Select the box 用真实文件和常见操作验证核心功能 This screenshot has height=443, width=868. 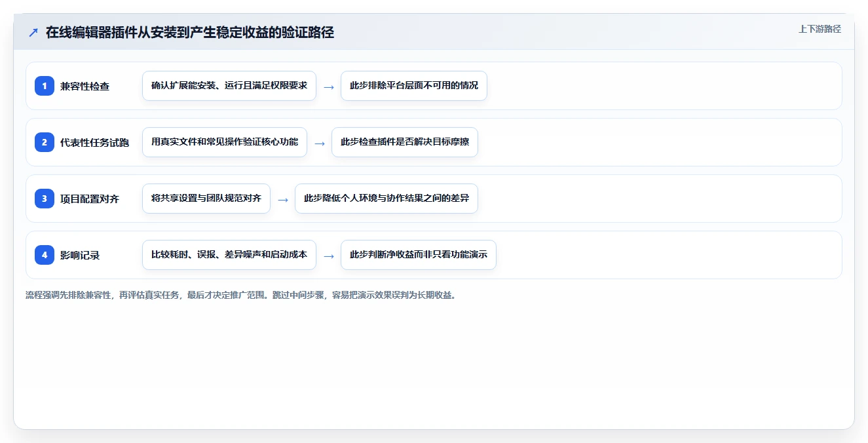[x=225, y=142]
